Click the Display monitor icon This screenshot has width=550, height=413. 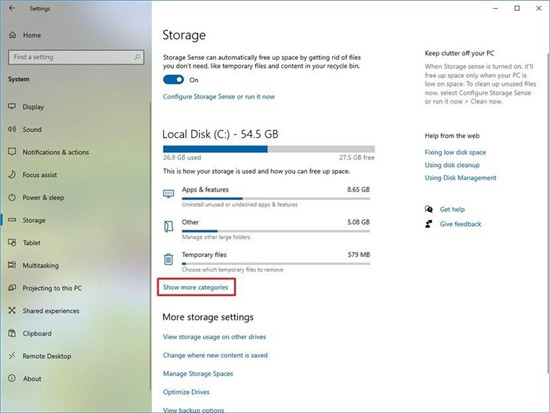tap(12, 107)
